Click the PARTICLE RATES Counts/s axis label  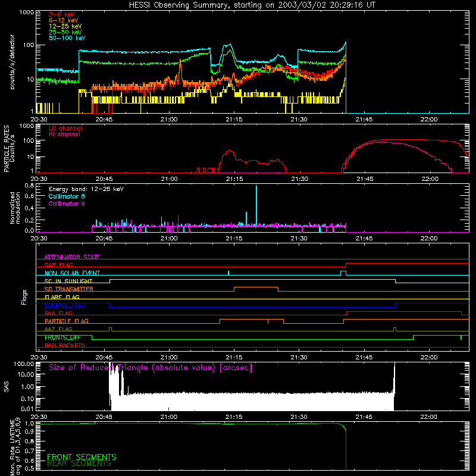[x=9, y=149]
